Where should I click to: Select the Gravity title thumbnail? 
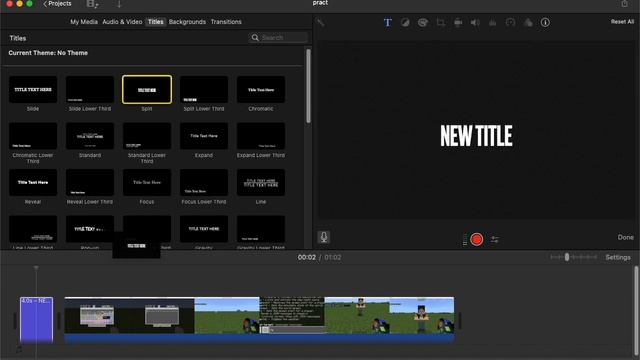click(x=204, y=229)
